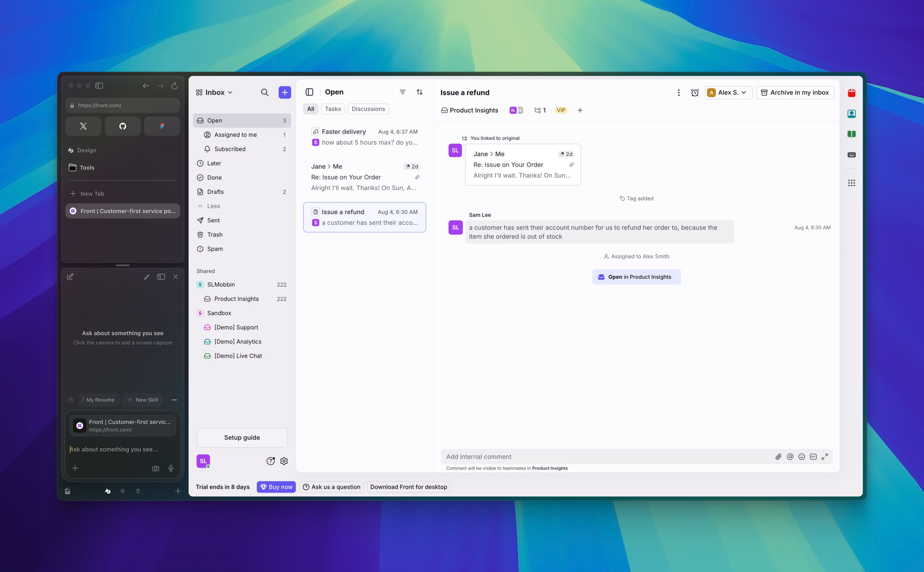Click the linked conversations count icon

pos(540,110)
